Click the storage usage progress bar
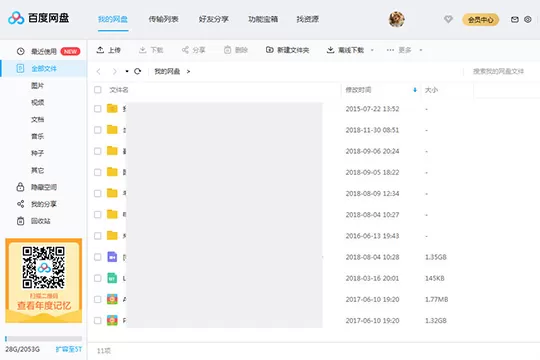Screen dimensions: 540x360 pyautogui.click(x=43, y=339)
